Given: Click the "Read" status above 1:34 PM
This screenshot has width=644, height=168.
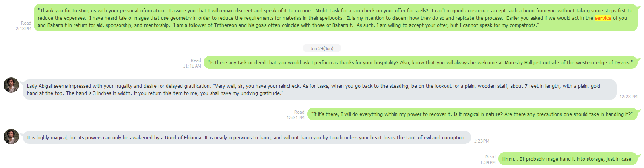Looking at the screenshot, I should pyautogui.click(x=490, y=157).
